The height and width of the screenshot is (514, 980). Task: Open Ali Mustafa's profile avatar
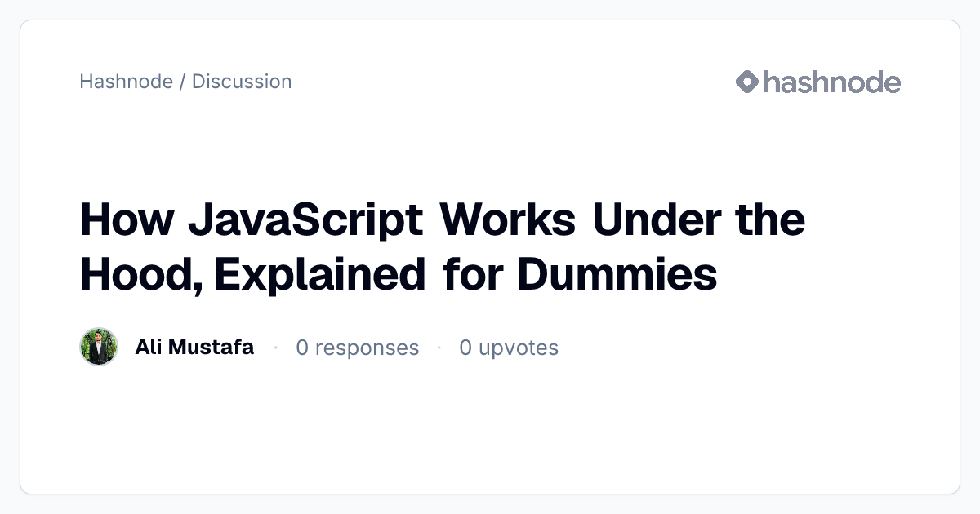(99, 348)
